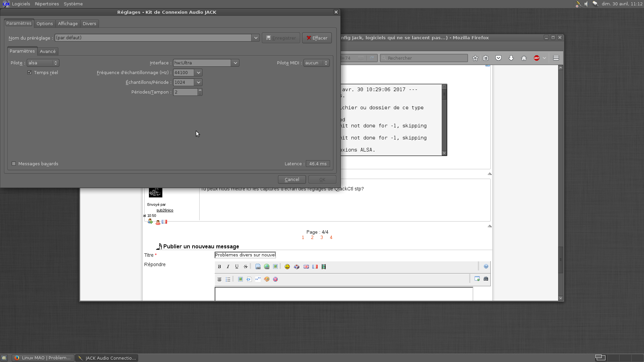Screen dimensions: 644x362
Task: Enable the Messages bavards checkbox
Action: [x=14, y=164]
